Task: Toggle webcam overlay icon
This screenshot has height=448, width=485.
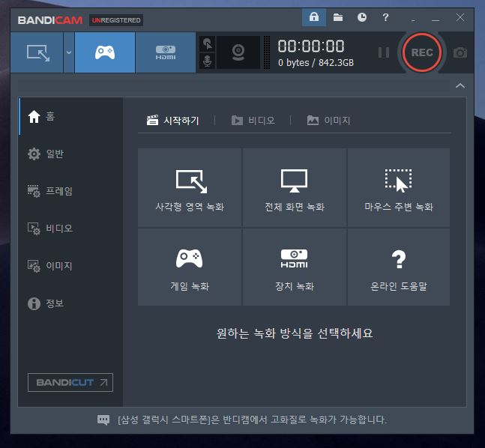Action: [238, 52]
